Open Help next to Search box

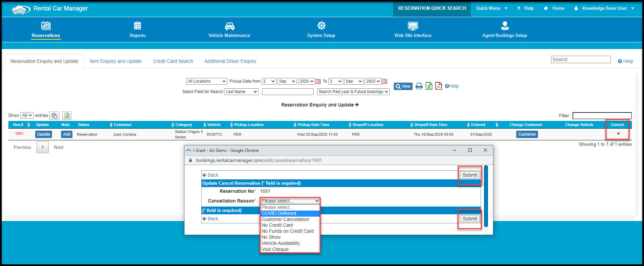626,61
